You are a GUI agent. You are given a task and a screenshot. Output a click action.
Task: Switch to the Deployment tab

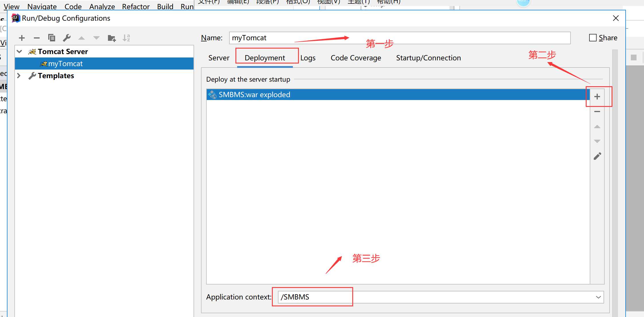coord(265,58)
